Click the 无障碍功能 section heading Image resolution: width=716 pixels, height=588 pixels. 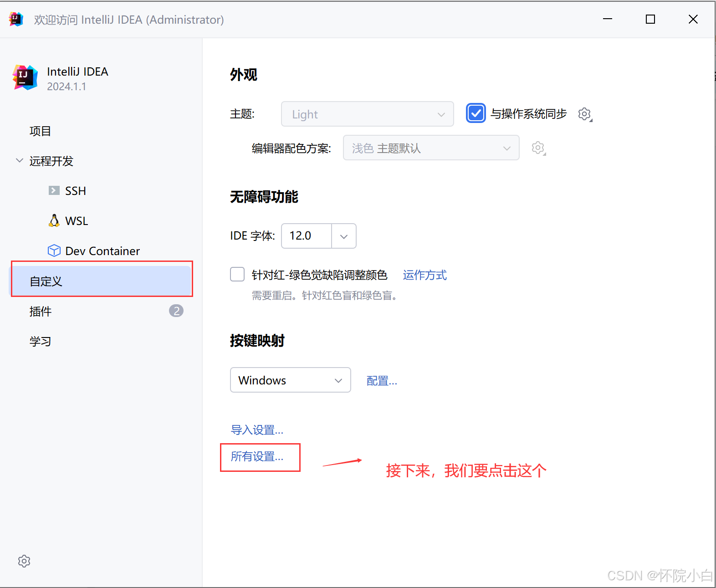click(264, 197)
